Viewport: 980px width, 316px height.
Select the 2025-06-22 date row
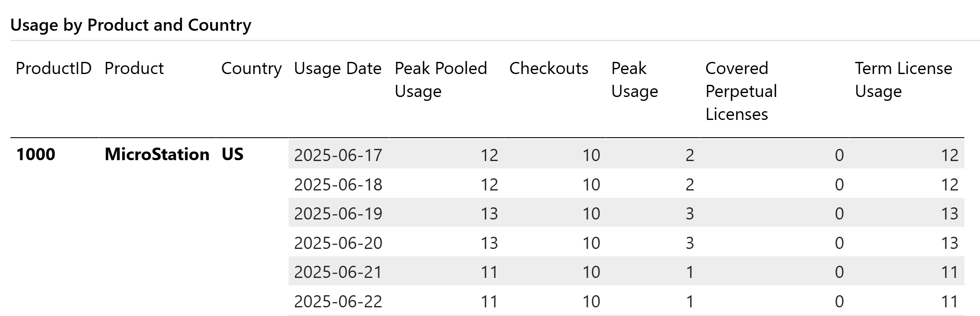click(338, 301)
